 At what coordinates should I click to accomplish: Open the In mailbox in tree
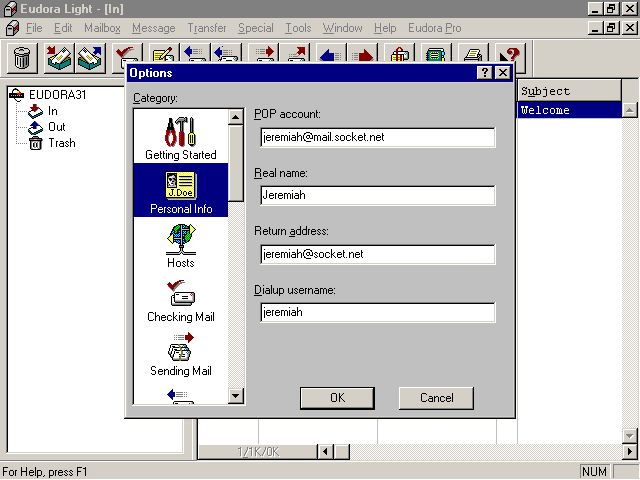(52, 111)
